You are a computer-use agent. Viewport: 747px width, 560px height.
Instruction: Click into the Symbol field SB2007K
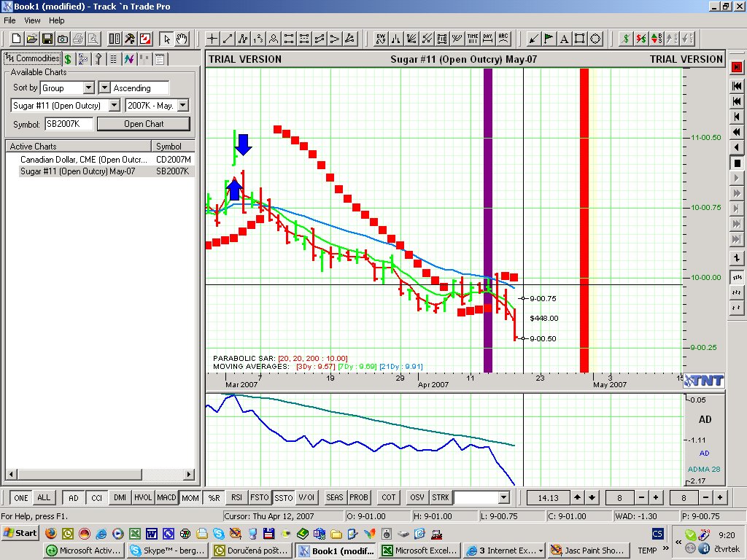click(x=69, y=124)
